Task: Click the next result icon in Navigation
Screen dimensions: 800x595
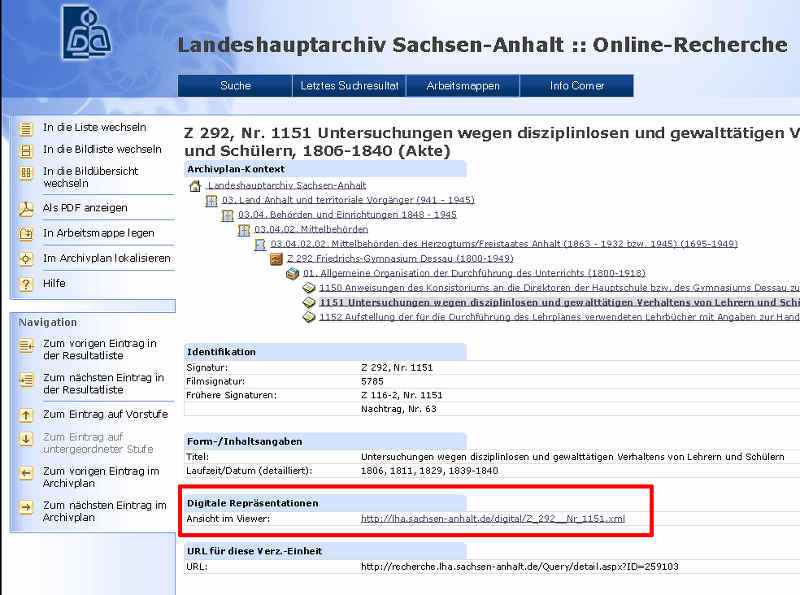Action: [x=26, y=380]
